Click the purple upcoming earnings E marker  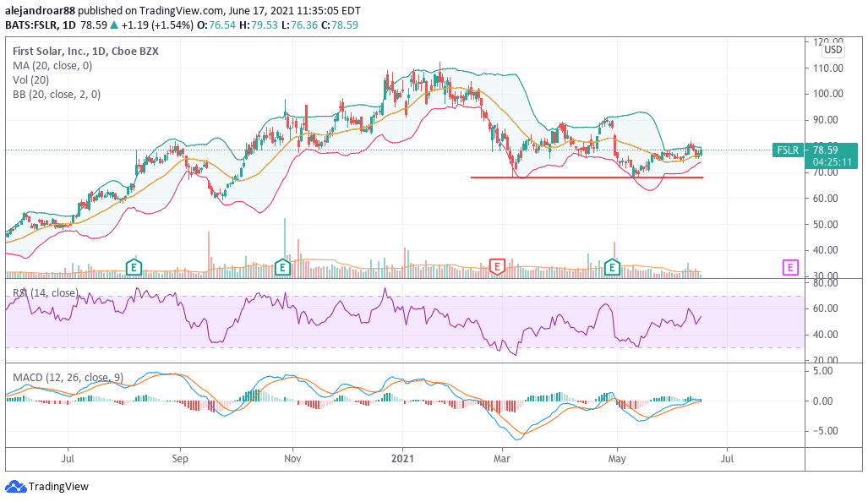point(790,268)
